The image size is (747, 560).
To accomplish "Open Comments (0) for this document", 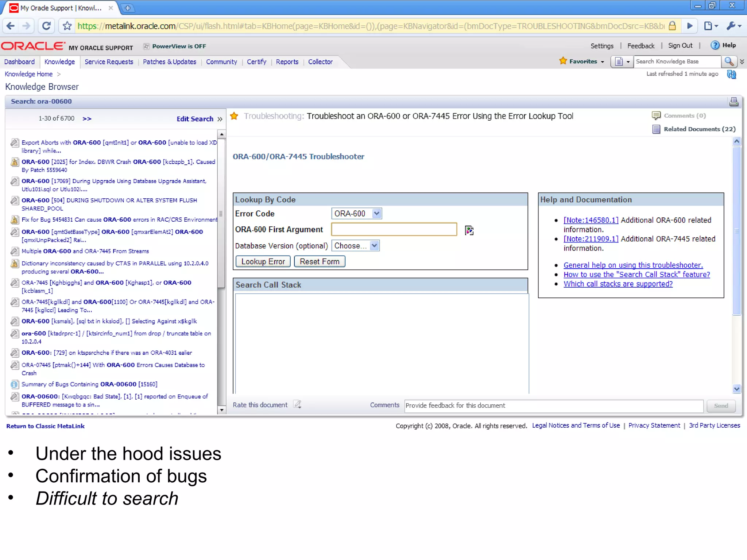I will pyautogui.click(x=679, y=116).
